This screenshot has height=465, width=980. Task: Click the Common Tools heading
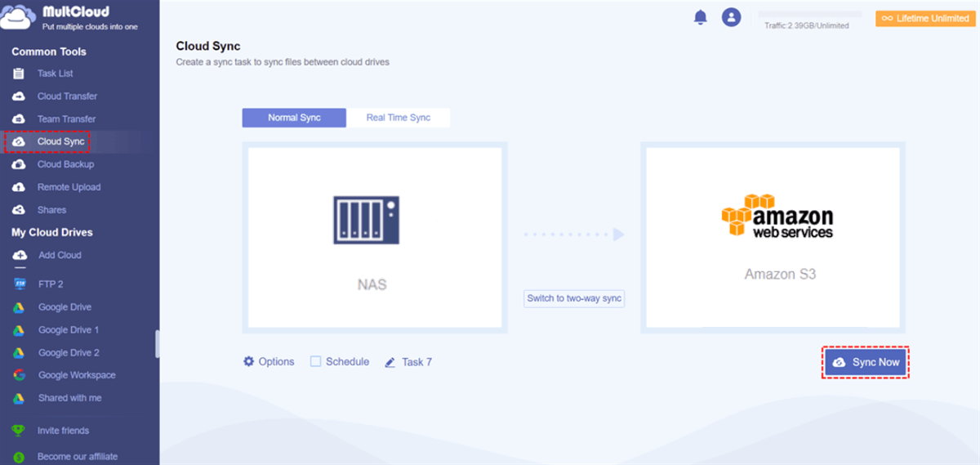49,51
